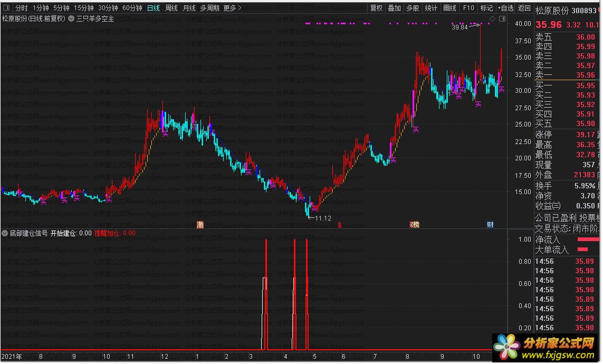Open the F10 company info
The width and height of the screenshot is (603, 364).
pos(468,8)
